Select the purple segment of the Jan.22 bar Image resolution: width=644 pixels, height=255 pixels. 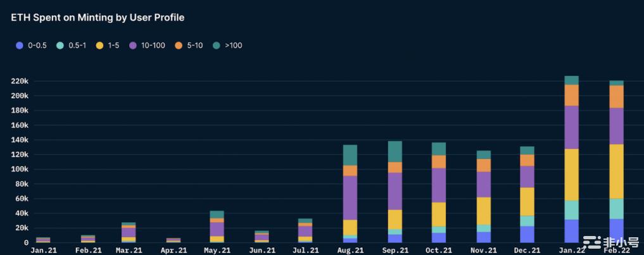pos(572,127)
